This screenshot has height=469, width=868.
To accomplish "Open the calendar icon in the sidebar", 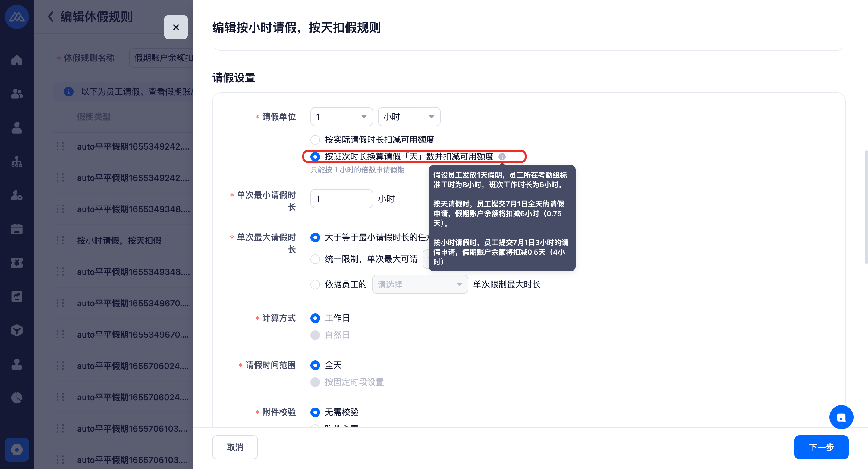I will pos(17,229).
